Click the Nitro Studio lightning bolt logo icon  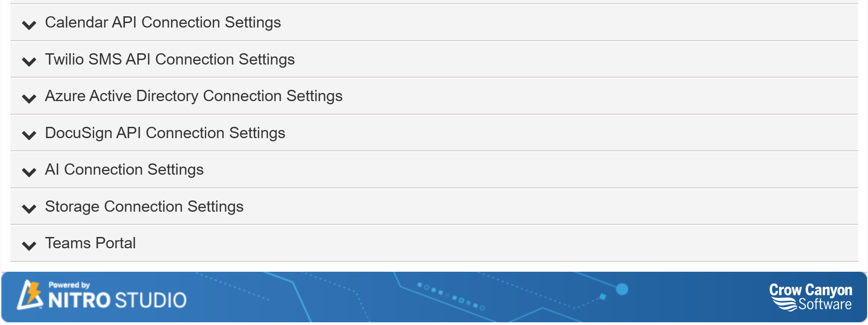[x=30, y=295]
